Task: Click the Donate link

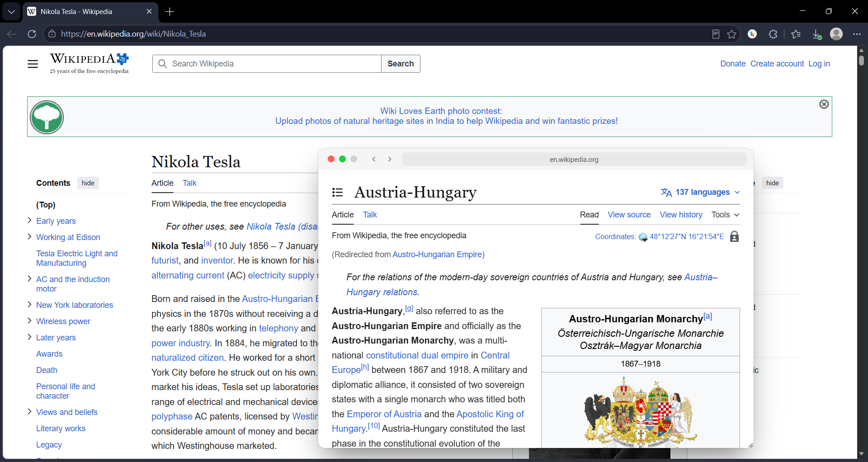Action: point(733,64)
